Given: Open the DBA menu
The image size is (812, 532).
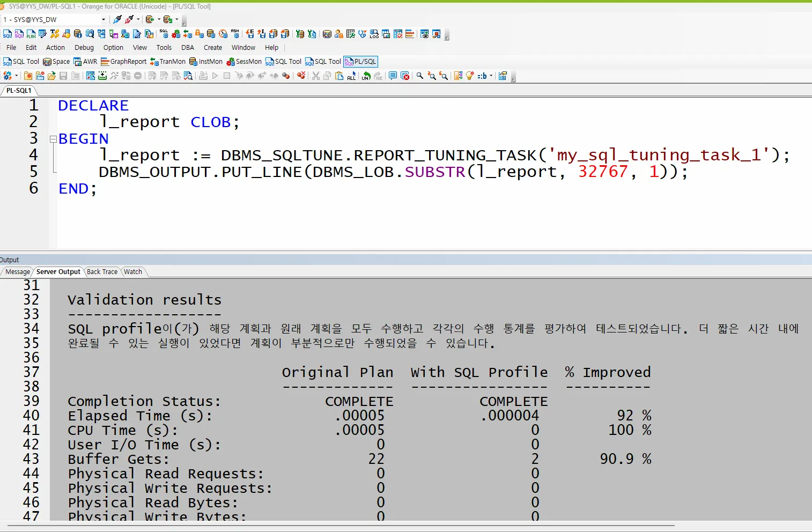Looking at the screenshot, I should (188, 48).
